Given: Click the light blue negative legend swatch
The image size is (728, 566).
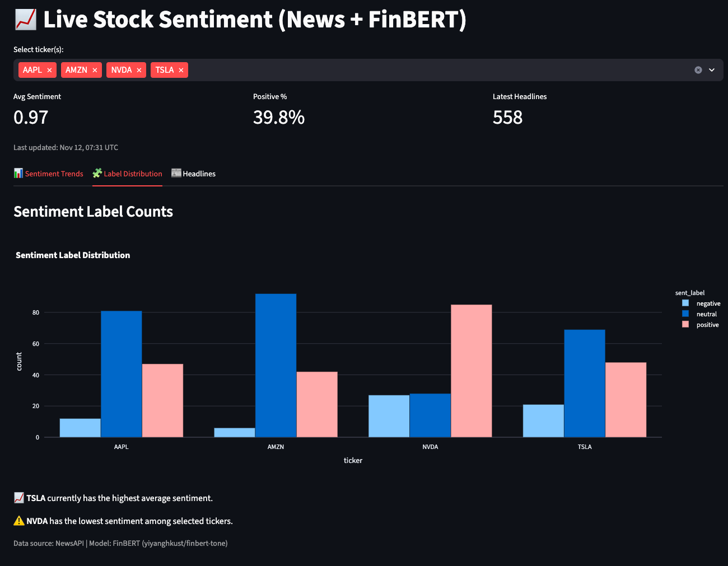Looking at the screenshot, I should [685, 303].
